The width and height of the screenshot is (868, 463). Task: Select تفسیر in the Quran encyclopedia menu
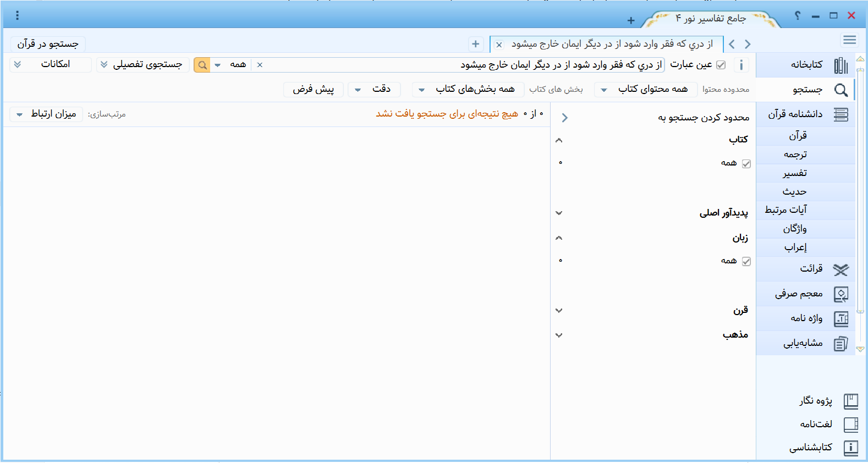point(795,173)
